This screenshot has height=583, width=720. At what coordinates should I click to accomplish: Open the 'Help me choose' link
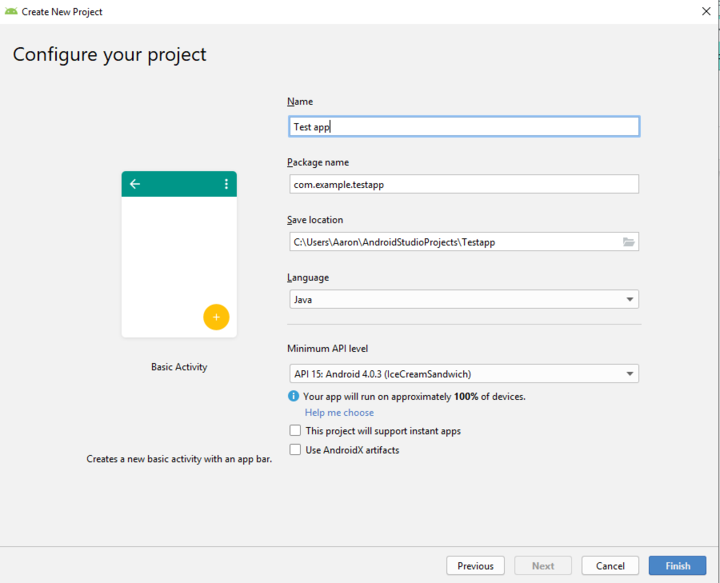[x=339, y=413]
